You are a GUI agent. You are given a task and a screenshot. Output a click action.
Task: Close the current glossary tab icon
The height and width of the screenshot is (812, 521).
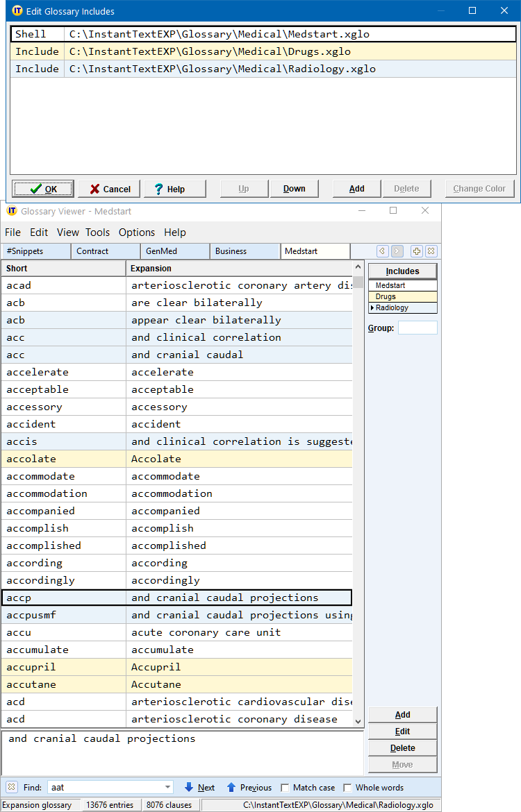(x=431, y=251)
